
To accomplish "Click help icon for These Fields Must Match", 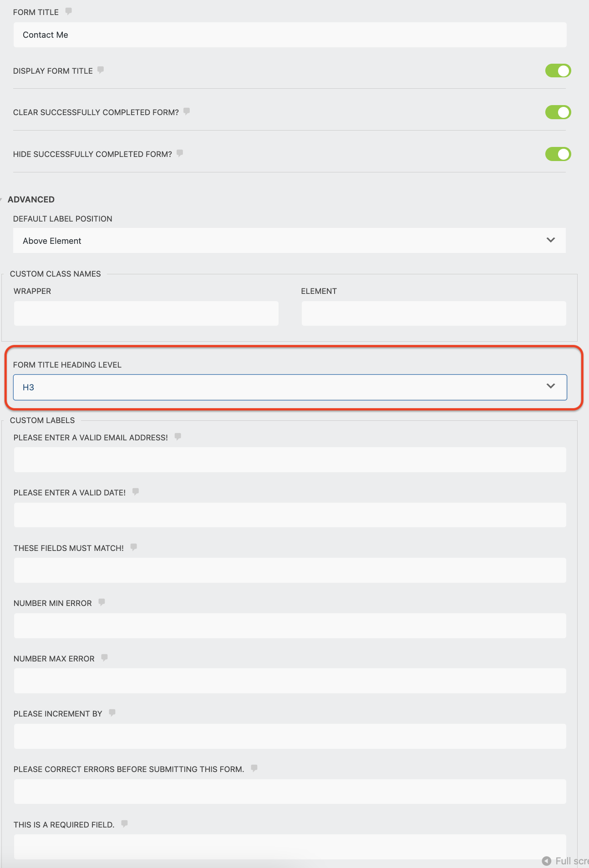I will click(x=134, y=547).
